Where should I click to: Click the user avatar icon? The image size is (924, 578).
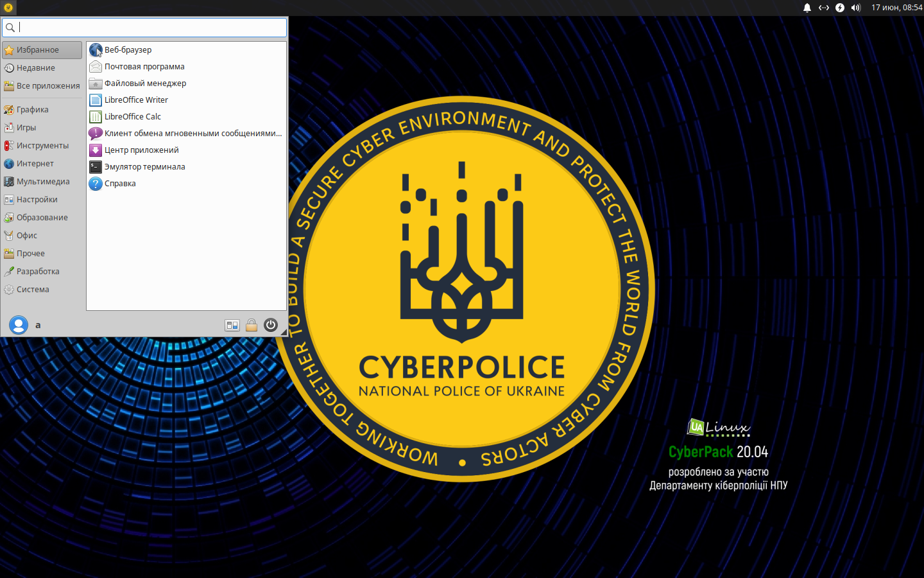[x=19, y=325]
